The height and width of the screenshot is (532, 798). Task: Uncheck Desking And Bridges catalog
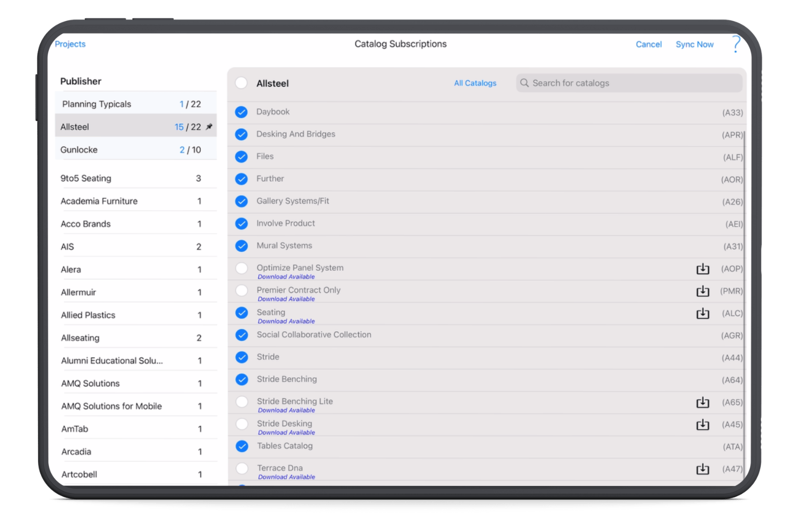[x=241, y=134]
